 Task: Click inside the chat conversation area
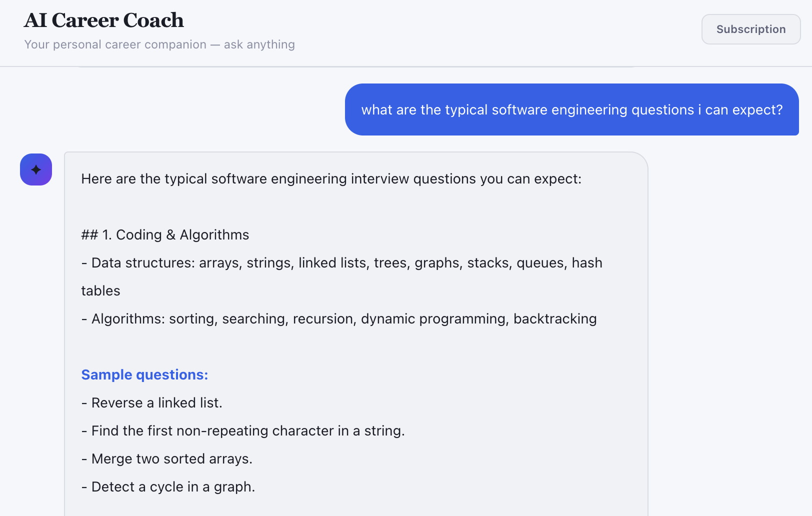[725, 300]
